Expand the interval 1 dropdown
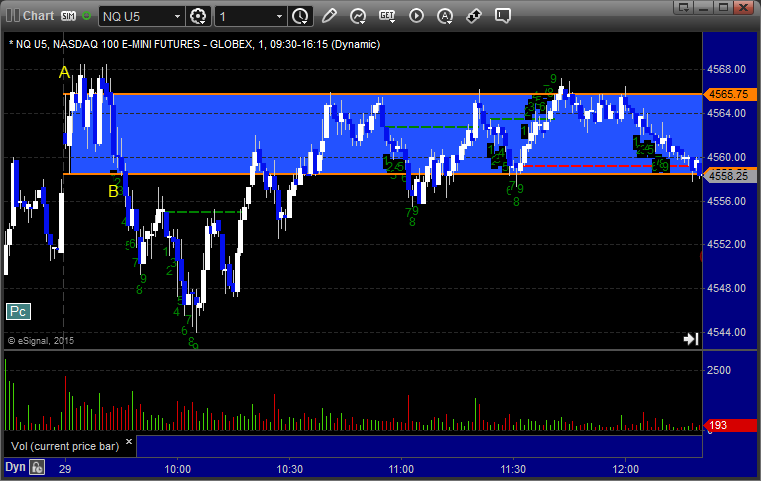 [279, 17]
